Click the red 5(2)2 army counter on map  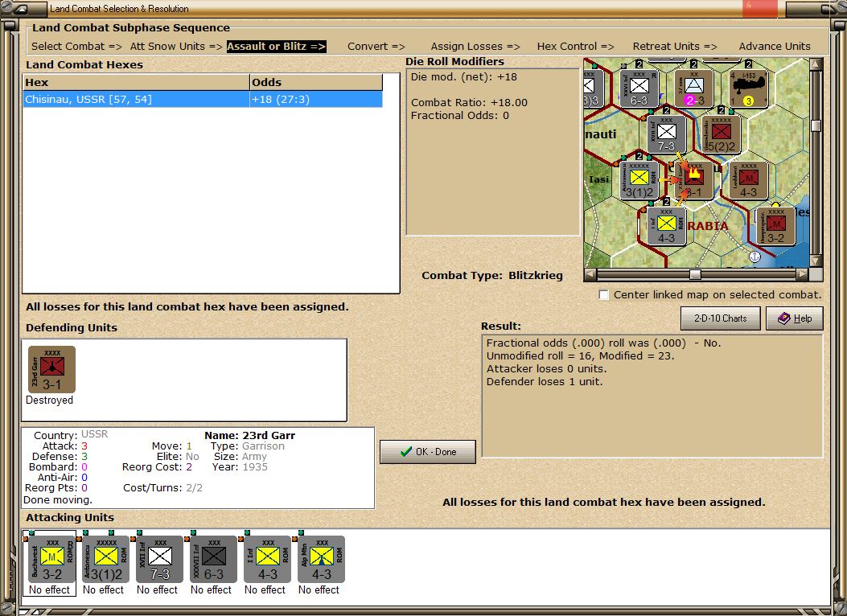coord(722,133)
